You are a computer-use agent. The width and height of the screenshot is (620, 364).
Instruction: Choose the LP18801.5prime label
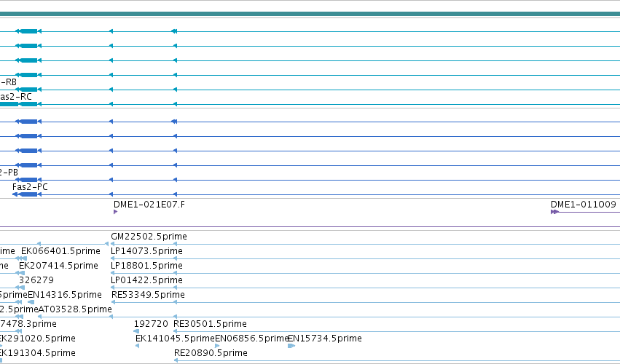click(x=146, y=266)
